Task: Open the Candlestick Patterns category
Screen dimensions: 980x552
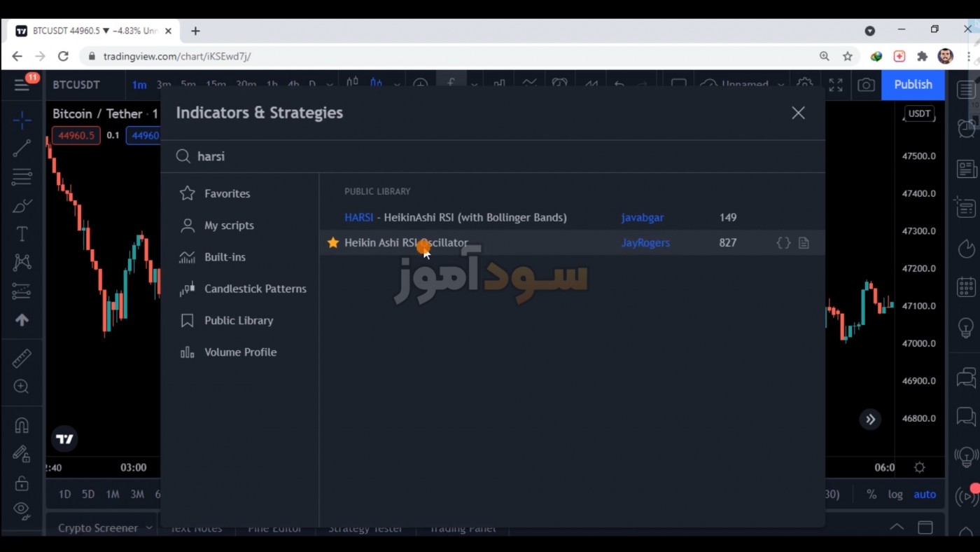Action: pyautogui.click(x=243, y=289)
